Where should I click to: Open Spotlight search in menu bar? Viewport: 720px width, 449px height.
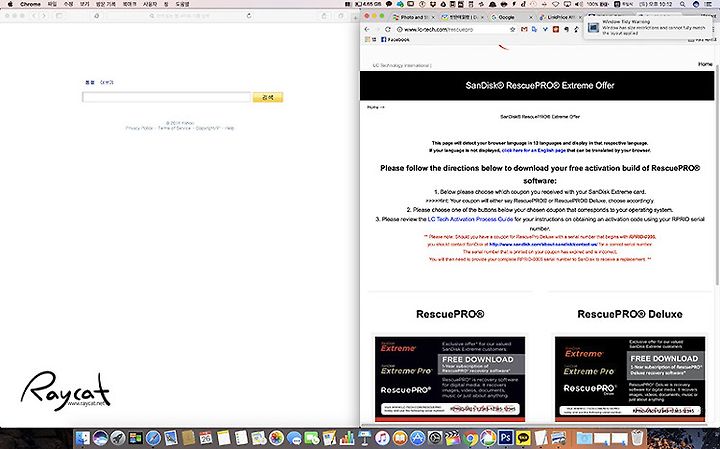coord(682,4)
